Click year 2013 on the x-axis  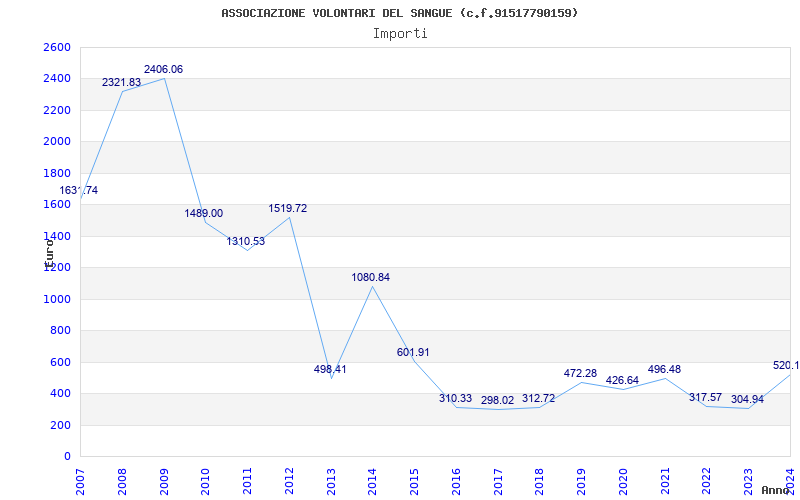pos(331,482)
